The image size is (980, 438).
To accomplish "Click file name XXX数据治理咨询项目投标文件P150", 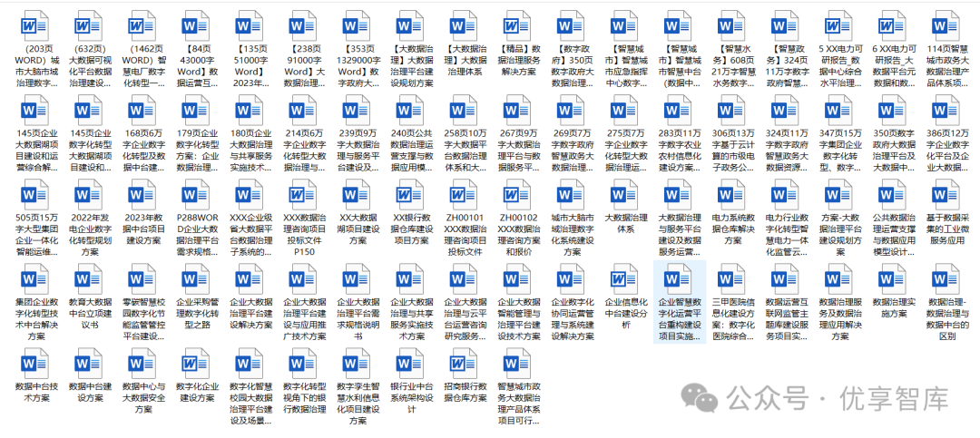I will click(x=303, y=235).
